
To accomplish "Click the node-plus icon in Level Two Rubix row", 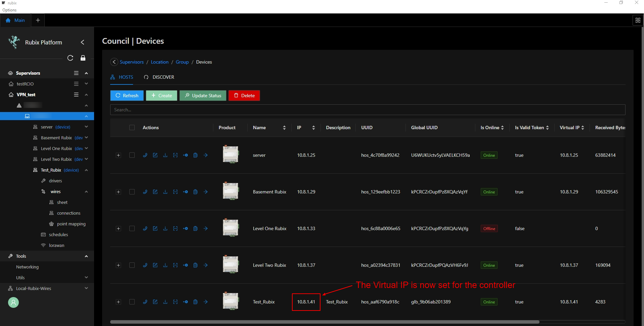I will pos(185,265).
